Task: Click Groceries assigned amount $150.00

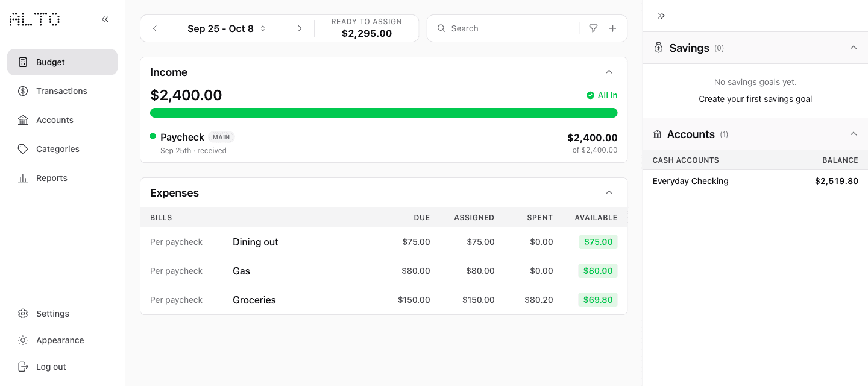Action: tap(478, 300)
